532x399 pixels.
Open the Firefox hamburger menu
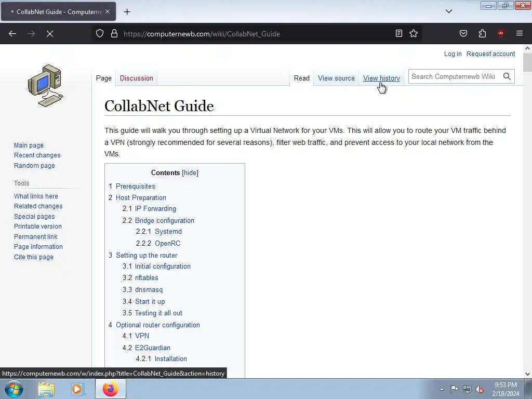(520, 34)
